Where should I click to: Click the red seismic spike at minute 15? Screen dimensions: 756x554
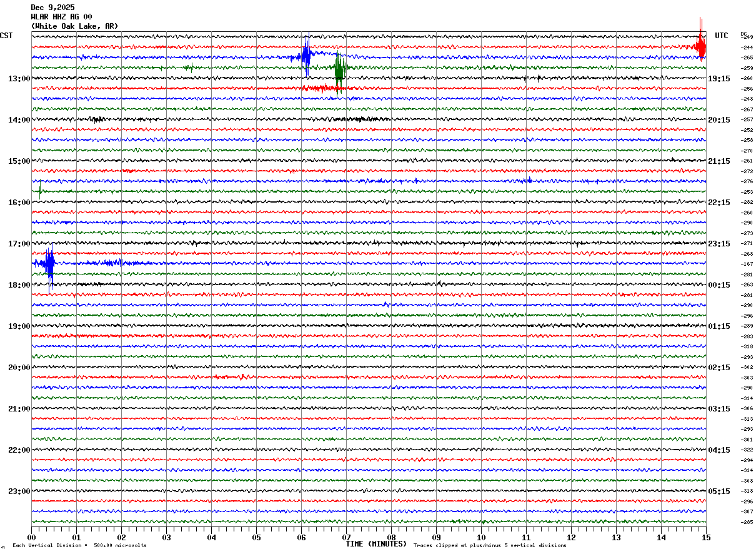tap(700, 46)
